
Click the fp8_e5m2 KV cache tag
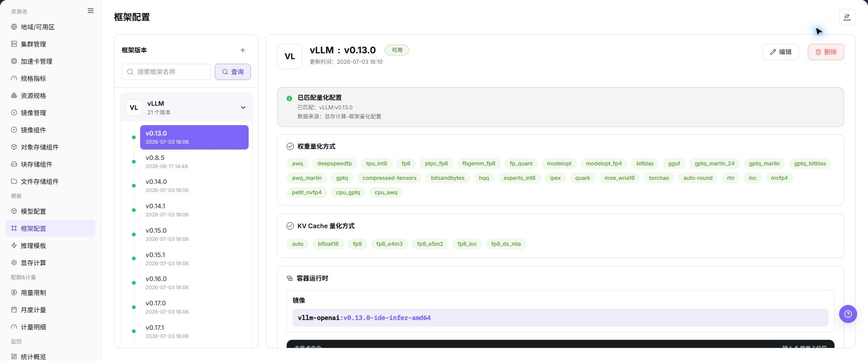(x=430, y=244)
